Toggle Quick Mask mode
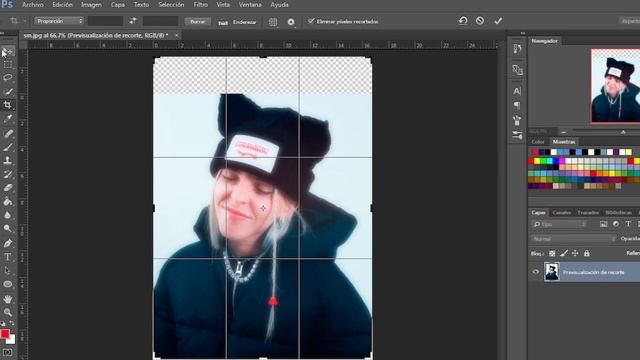 (7, 352)
